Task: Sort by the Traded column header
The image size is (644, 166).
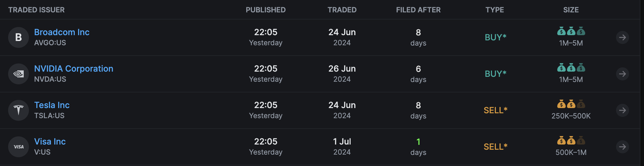Action: click(x=342, y=10)
